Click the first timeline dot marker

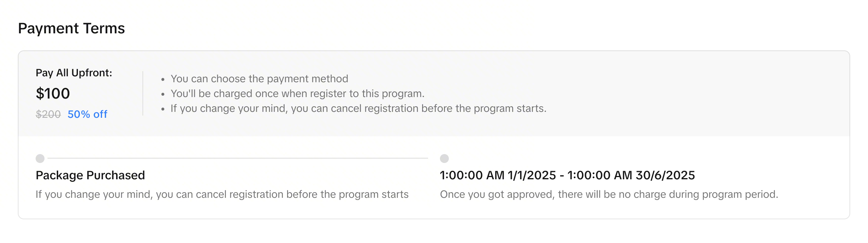[40, 159]
